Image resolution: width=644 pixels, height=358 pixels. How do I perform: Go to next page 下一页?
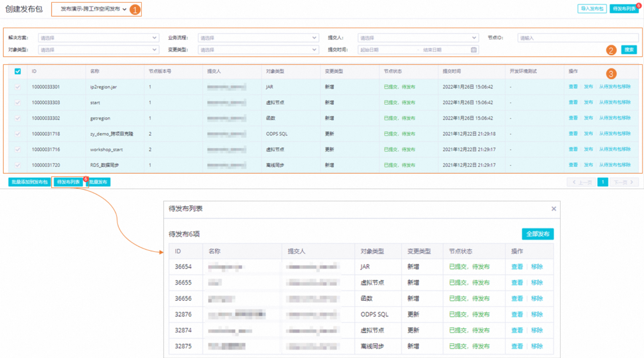coord(624,182)
